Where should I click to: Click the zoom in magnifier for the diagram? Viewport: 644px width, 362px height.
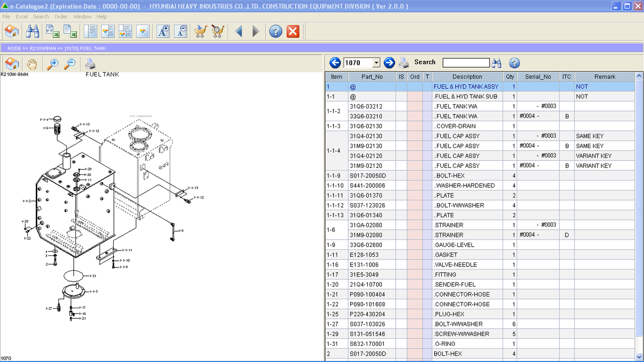52,64
